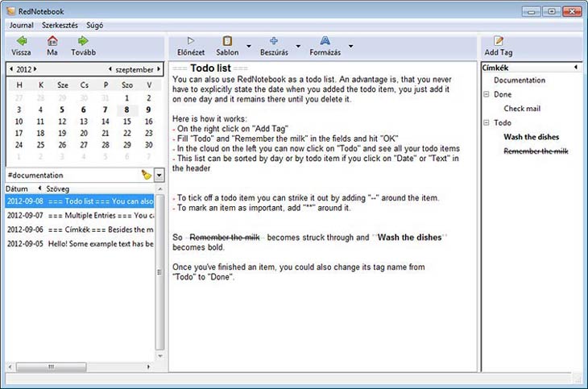Click the Beszúrás insert icon
The height and width of the screenshot is (389, 588).
tap(274, 41)
